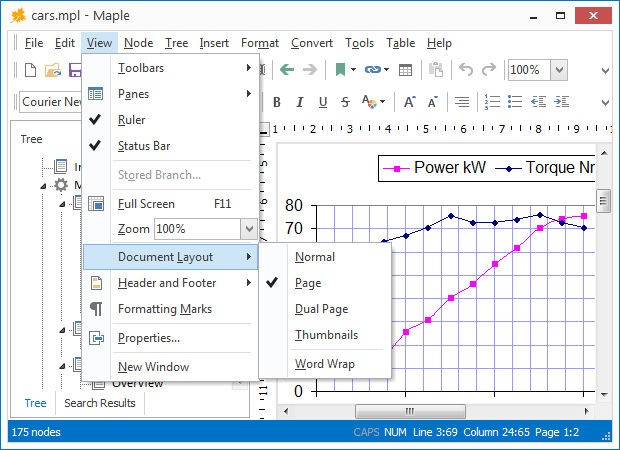The height and width of the screenshot is (450, 620).
Task: Choose Full Screen from View menu
Action: [x=170, y=204]
